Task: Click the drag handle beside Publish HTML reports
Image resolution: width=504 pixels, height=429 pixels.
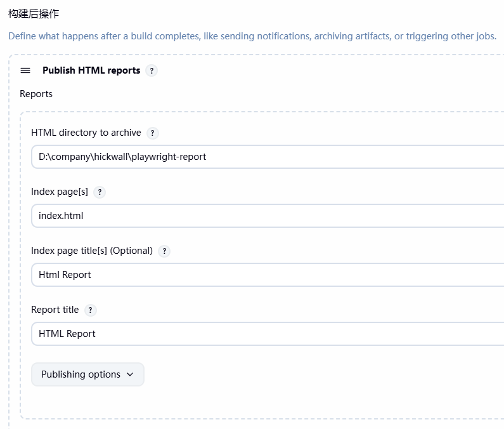Action: click(25, 70)
